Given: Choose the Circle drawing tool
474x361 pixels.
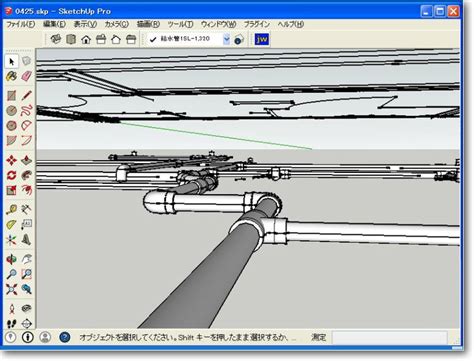Looking at the screenshot, I should click(x=12, y=111).
